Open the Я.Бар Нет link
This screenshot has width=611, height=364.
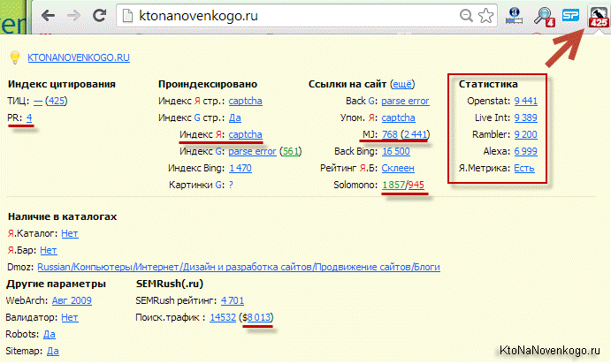pyautogui.click(x=49, y=250)
